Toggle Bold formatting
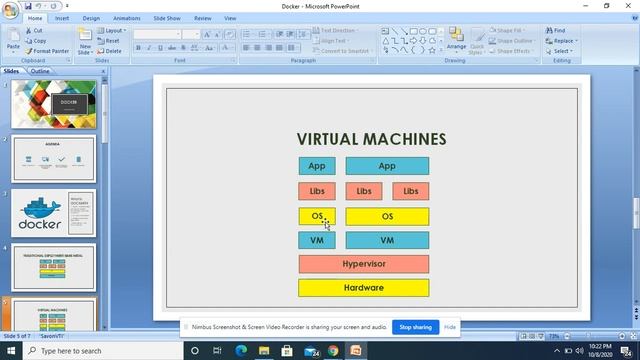The height and width of the screenshot is (360, 640). (138, 48)
